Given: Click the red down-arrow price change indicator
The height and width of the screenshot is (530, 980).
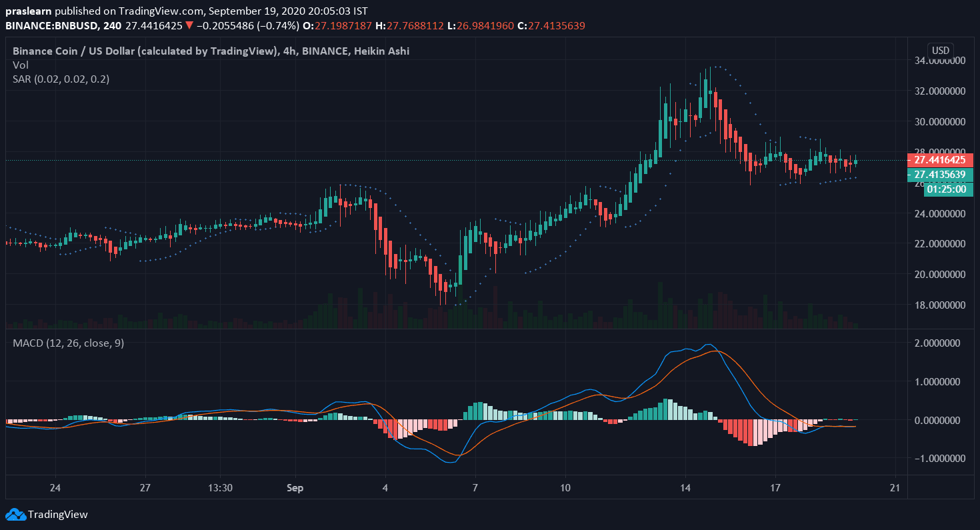Looking at the screenshot, I should 190,25.
